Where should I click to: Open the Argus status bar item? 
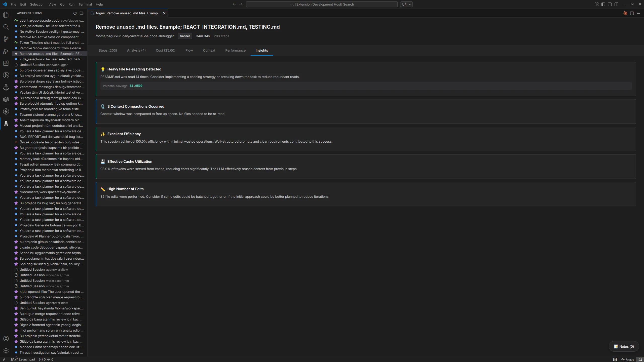pos(628,359)
